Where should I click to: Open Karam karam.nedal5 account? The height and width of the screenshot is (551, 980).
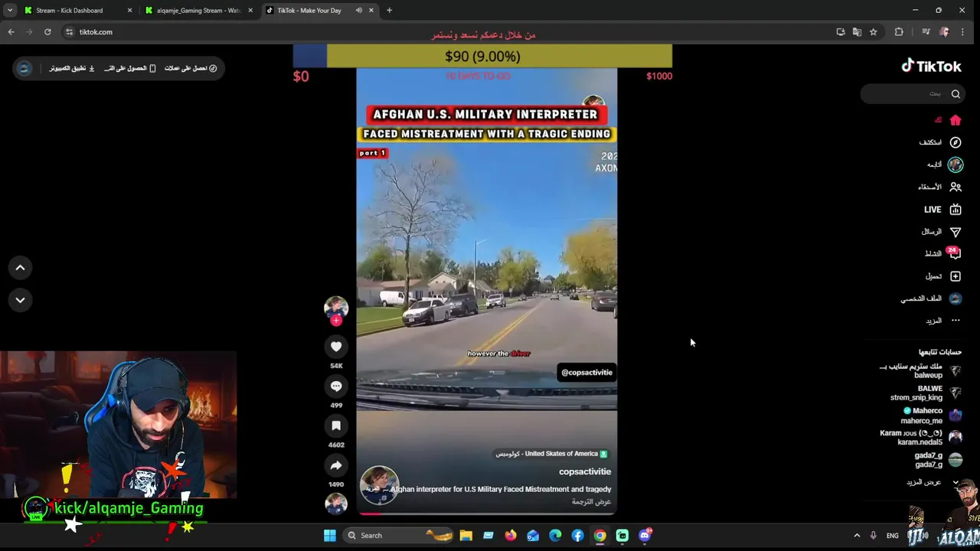pos(921,438)
